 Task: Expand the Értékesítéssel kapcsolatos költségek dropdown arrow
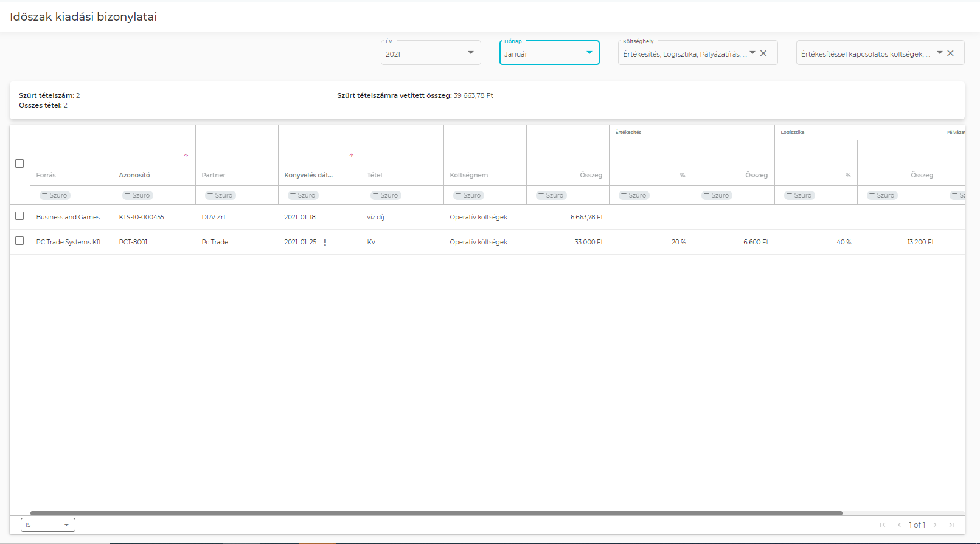[940, 53]
